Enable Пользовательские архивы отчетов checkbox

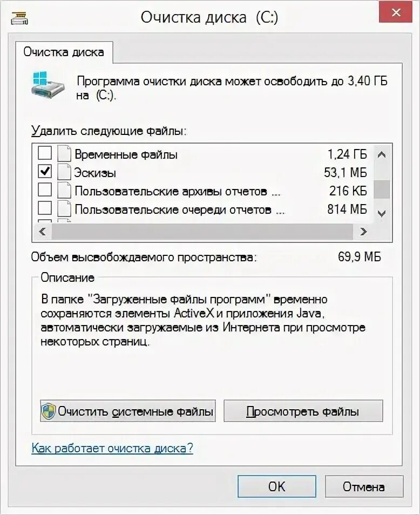pos(45,190)
